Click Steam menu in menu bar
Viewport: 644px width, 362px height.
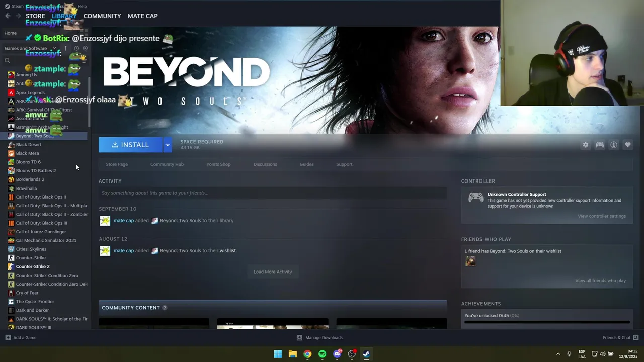14,6
